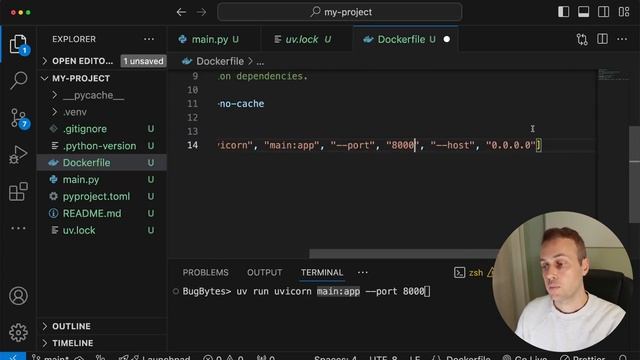
Task: Open the Search view icon
Action: pos(18,80)
